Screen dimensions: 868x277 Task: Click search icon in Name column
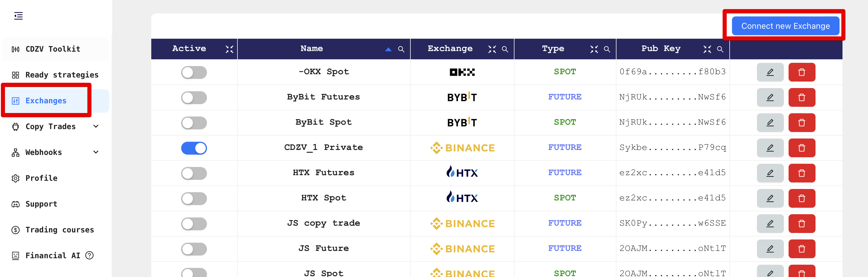coord(401,49)
